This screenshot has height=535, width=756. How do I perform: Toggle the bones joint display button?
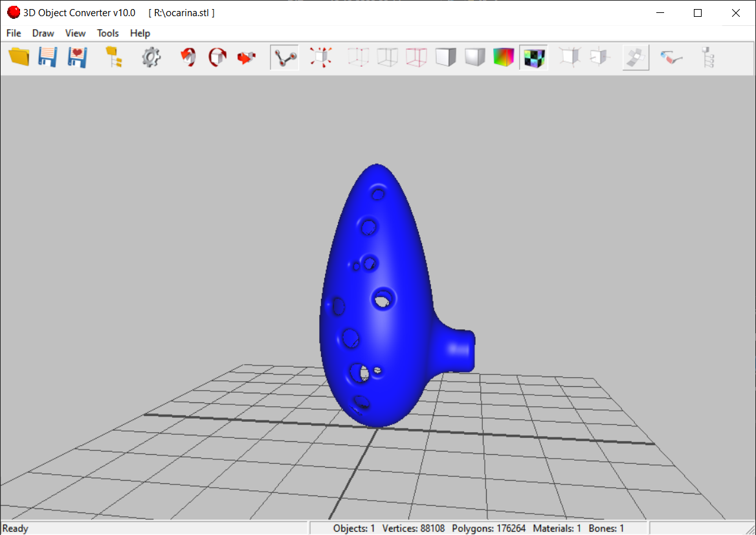(284, 57)
